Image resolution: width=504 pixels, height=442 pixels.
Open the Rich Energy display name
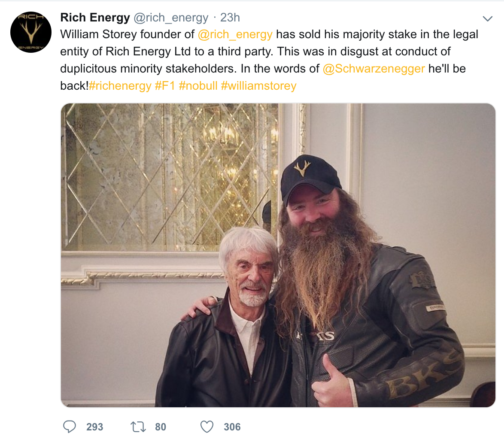(x=95, y=17)
